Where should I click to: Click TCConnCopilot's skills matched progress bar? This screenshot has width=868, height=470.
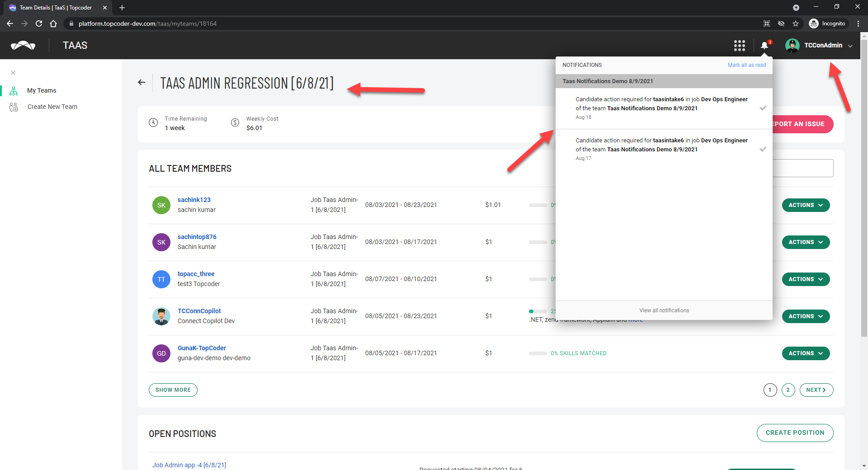[x=538, y=311]
